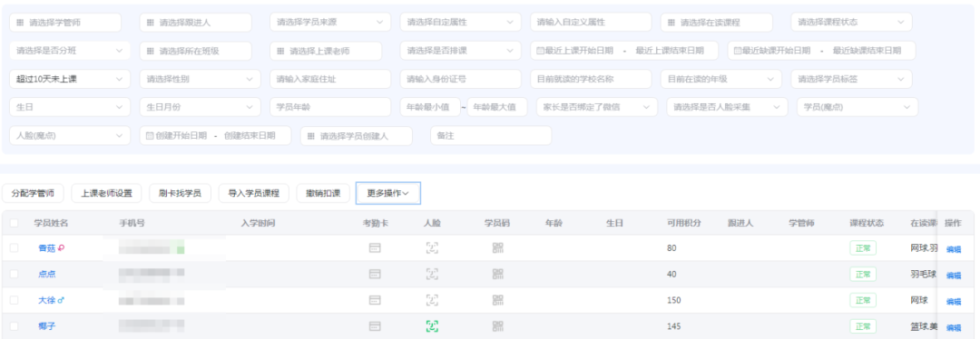Image resolution: width=980 pixels, height=339 pixels.
Task: Open student 大徐 name link
Action: click(x=47, y=300)
